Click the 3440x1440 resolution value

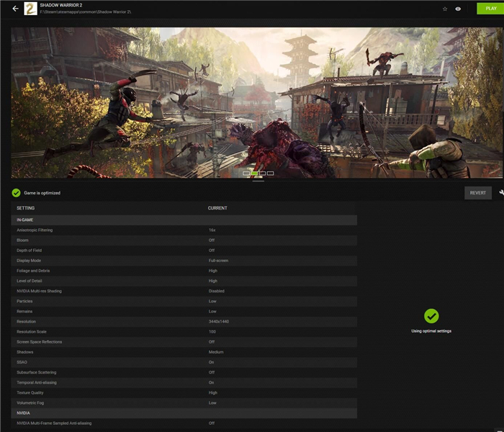[219, 321]
